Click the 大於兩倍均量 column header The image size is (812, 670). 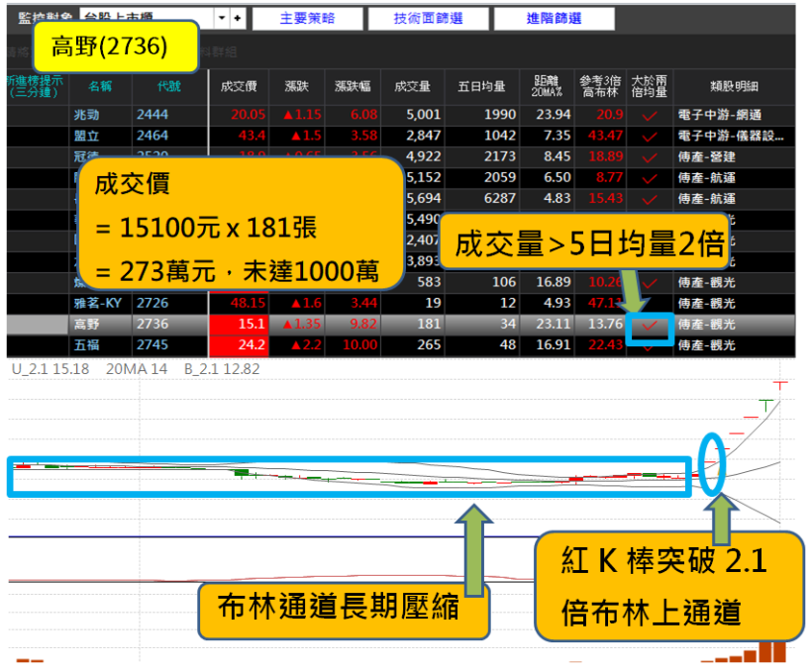click(650, 86)
